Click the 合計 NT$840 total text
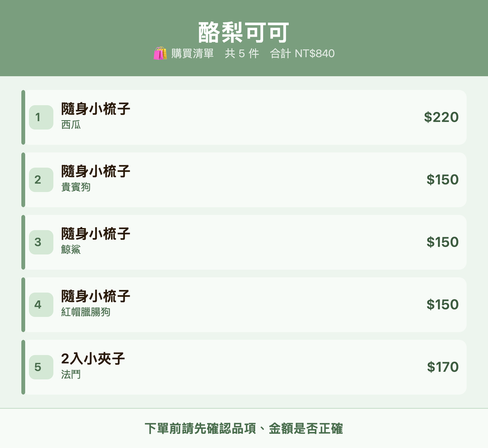 (302, 53)
